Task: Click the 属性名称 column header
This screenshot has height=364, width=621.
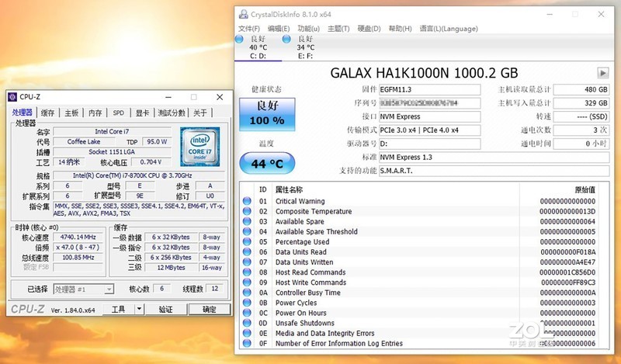Action: pos(289,189)
